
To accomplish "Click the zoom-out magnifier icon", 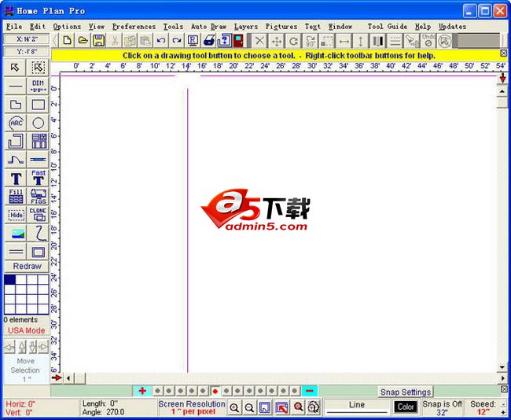I will (x=249, y=407).
